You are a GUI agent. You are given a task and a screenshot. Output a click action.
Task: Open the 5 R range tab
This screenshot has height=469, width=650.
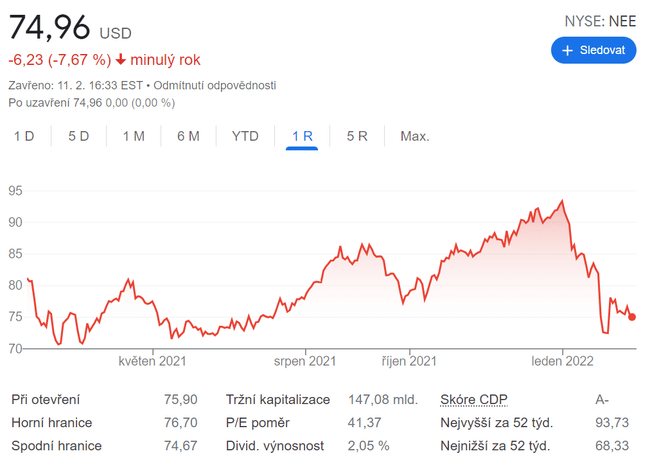357,136
